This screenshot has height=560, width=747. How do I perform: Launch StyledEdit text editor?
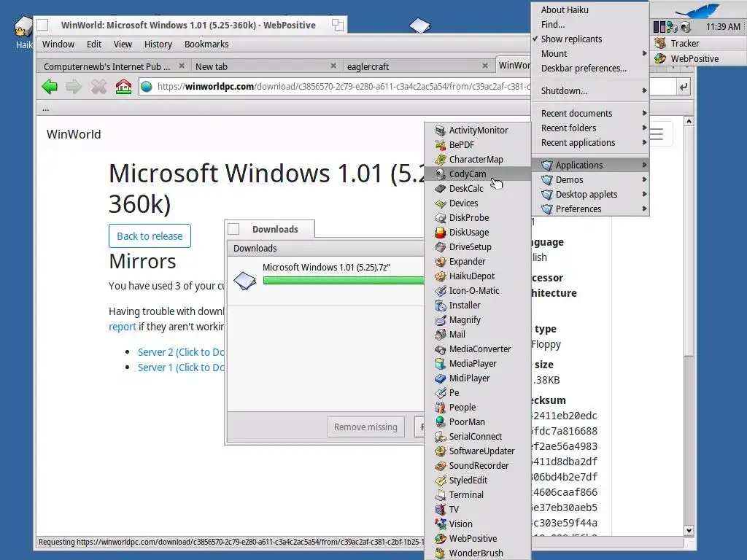click(x=477, y=480)
